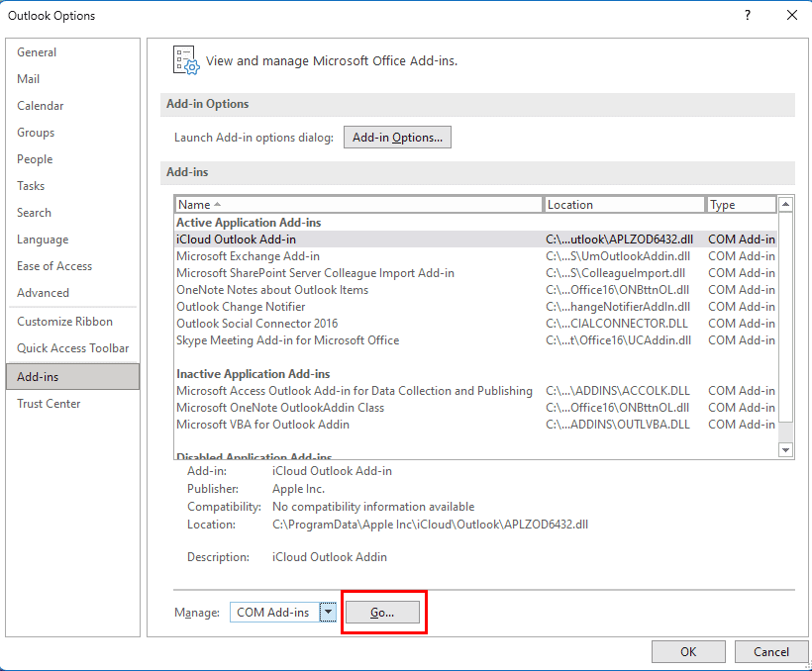Click the Go... button
Screen dimensions: 812x671
click(x=382, y=613)
